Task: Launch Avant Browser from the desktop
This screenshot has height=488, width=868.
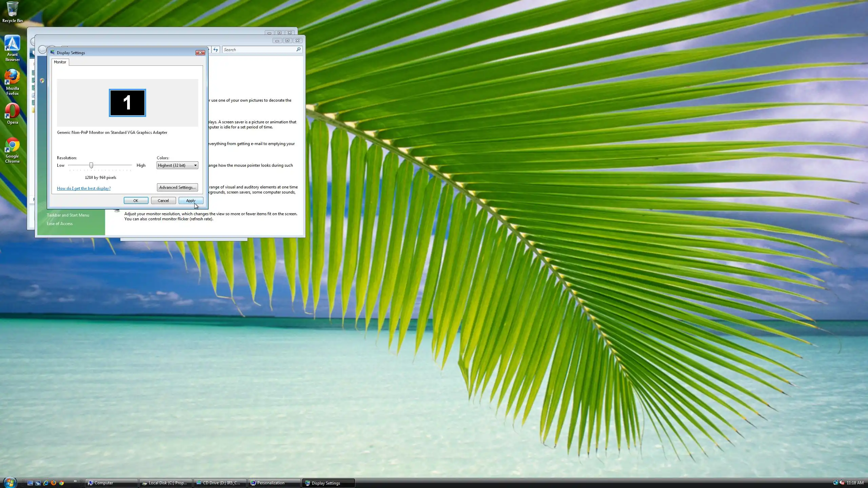Action: click(13, 48)
